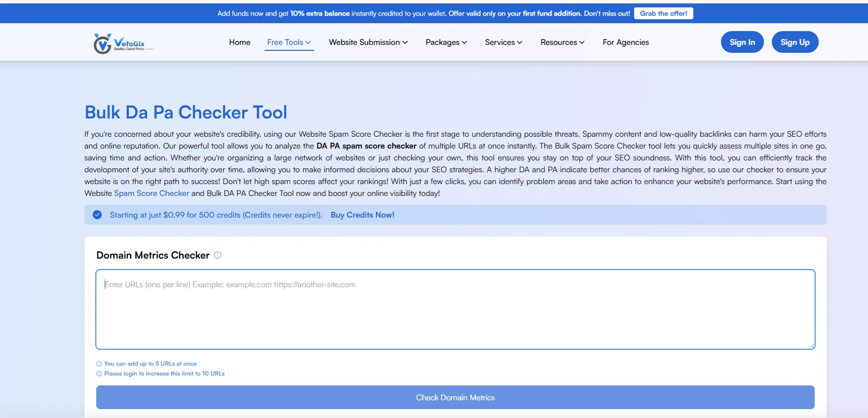Focus the Enter URLs text area
This screenshot has height=418, width=868.
click(x=454, y=309)
